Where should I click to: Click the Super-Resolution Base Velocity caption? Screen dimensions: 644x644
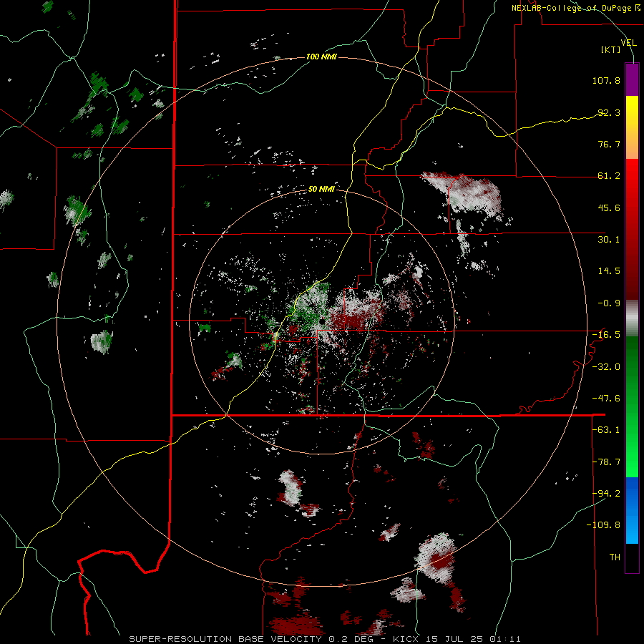(x=325, y=639)
